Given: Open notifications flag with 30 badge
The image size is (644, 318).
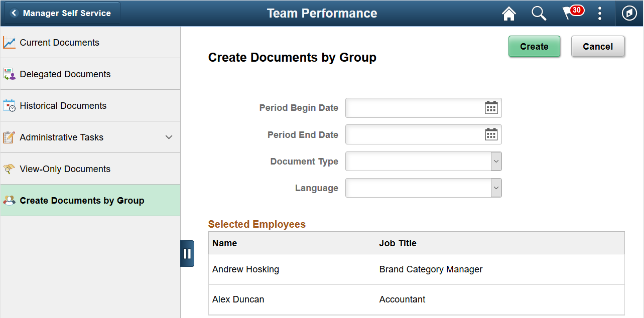Looking at the screenshot, I should [x=573, y=13].
